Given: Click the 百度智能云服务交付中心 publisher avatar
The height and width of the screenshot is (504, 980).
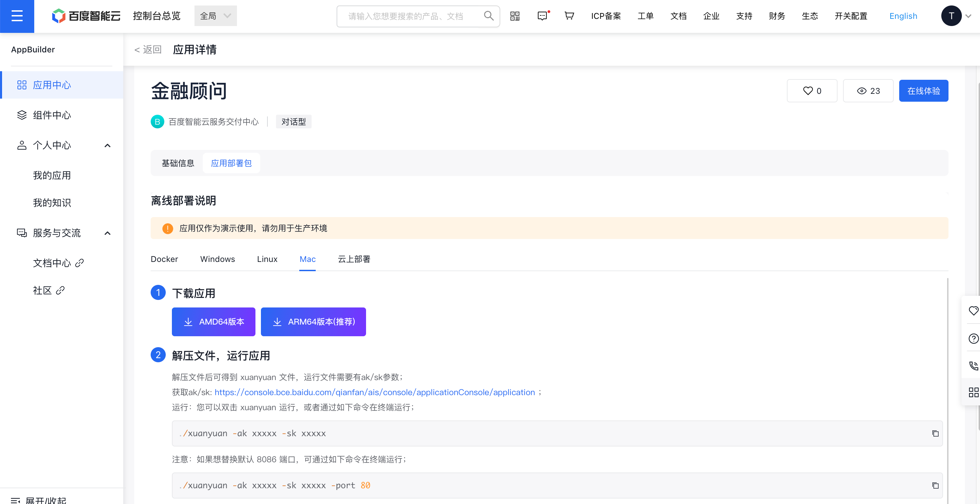Looking at the screenshot, I should click(x=157, y=122).
